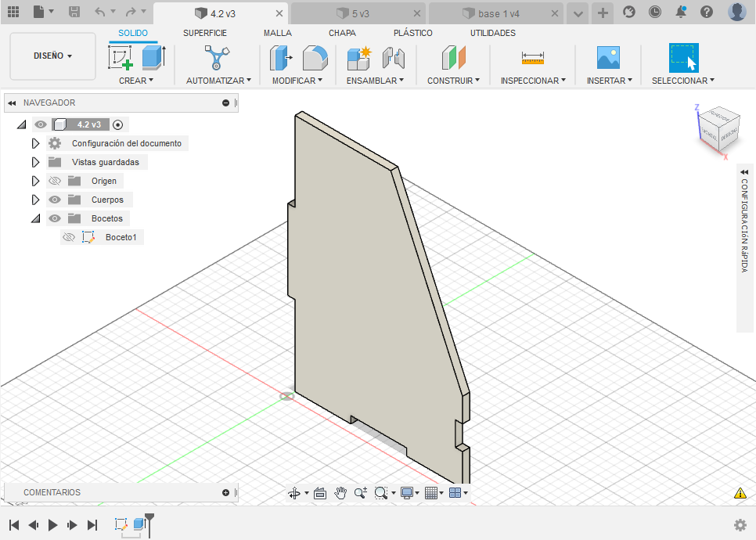
Task: Collapse the Bocetos node
Action: (x=36, y=219)
